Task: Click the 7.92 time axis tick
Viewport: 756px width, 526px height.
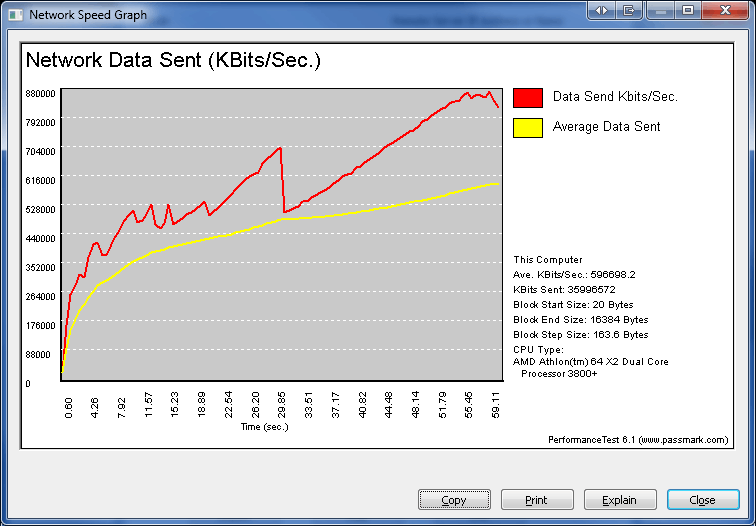Action: 122,408
